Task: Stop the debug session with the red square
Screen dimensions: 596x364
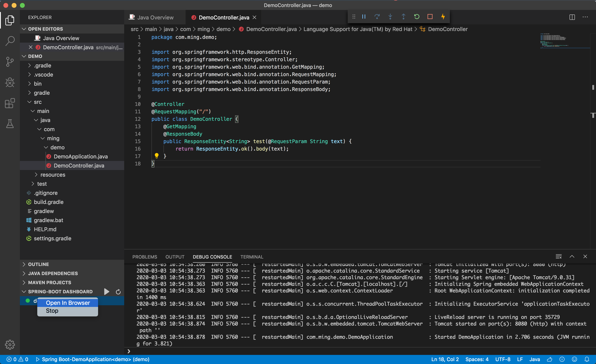Action: [430, 17]
